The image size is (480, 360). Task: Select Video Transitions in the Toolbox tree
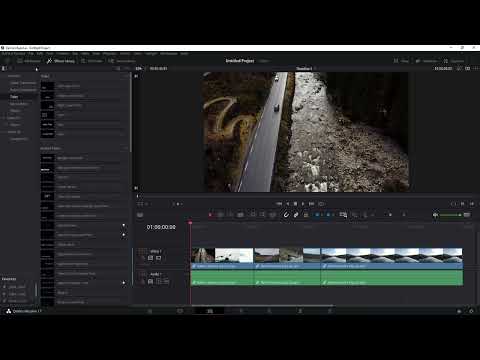point(23,83)
